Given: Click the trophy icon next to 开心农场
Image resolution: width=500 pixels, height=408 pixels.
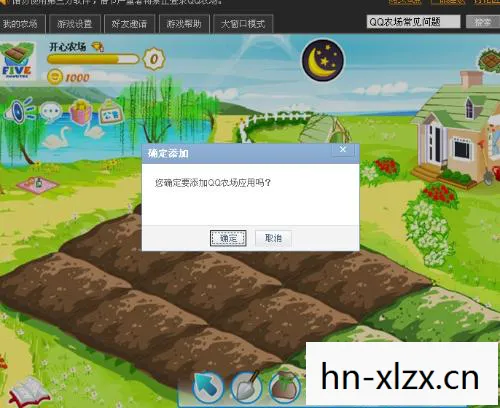Looking at the screenshot, I should 98,47.
